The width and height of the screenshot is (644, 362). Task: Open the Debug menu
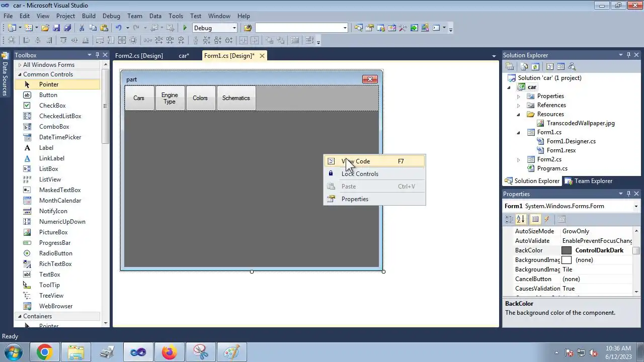[111, 16]
